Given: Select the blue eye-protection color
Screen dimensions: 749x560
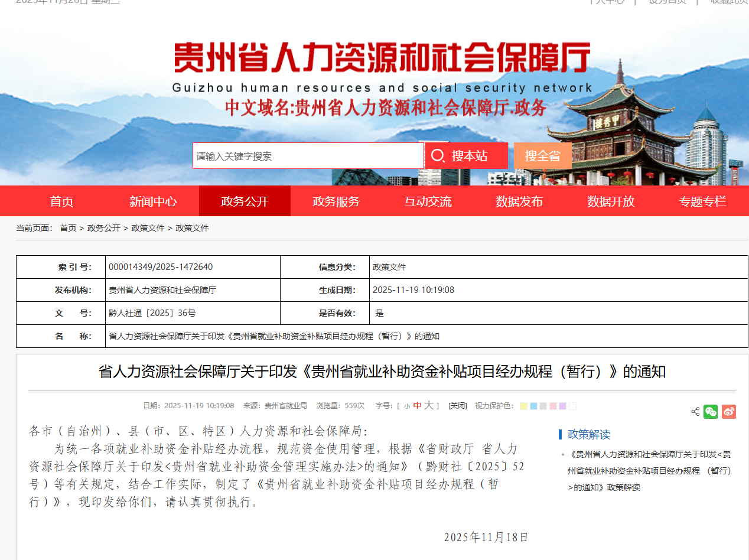Looking at the screenshot, I should [x=533, y=406].
